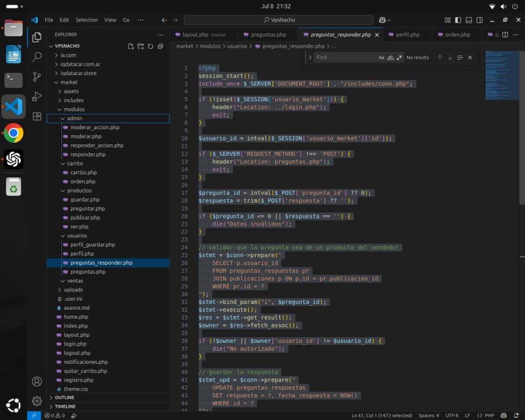The height and width of the screenshot is (420, 525).
Task: Toggle Primary Side Bar visibility
Action: (458, 20)
